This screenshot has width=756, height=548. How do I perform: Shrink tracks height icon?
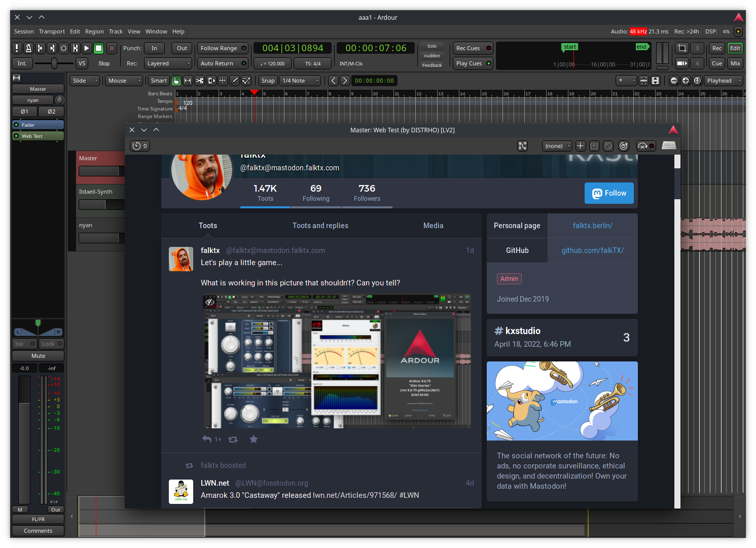coord(643,81)
